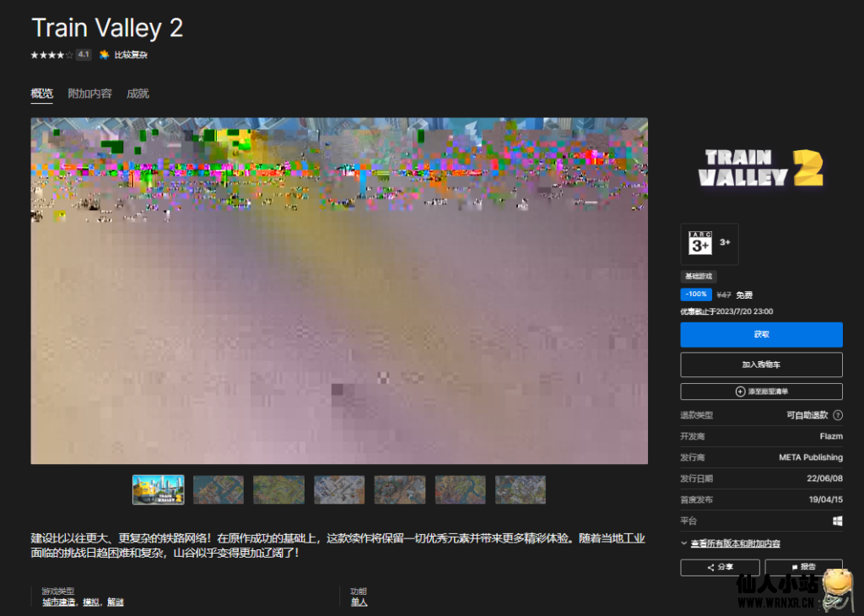Click the flag icon in the 报告 button
Image resolution: width=864 pixels, height=616 pixels.
795,567
